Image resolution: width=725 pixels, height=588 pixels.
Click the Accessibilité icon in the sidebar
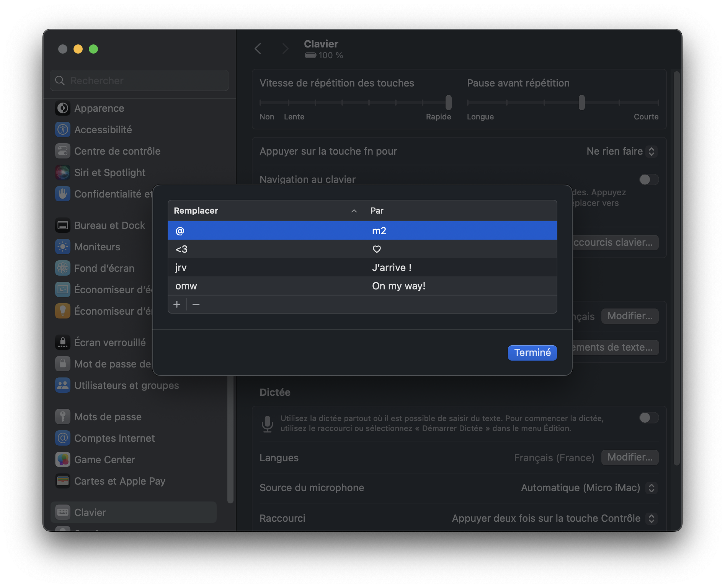[63, 130]
